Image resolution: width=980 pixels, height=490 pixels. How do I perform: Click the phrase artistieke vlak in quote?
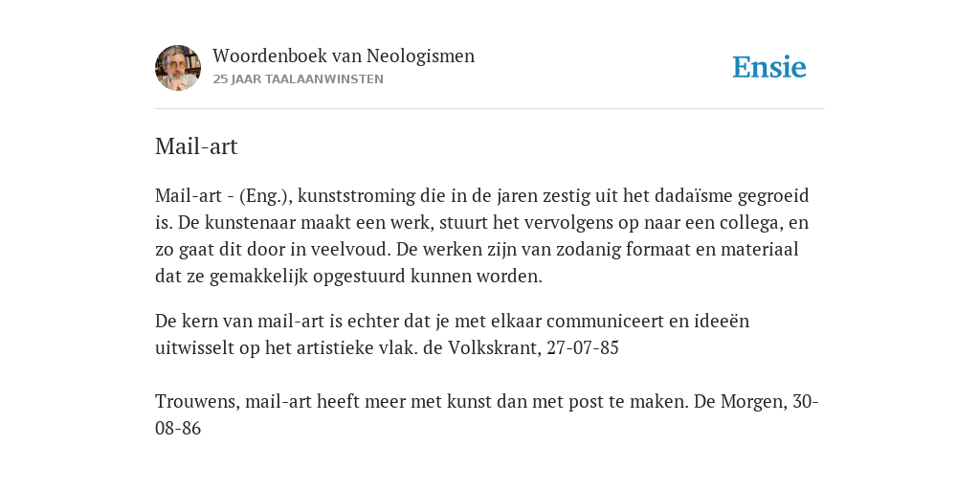[364, 347]
